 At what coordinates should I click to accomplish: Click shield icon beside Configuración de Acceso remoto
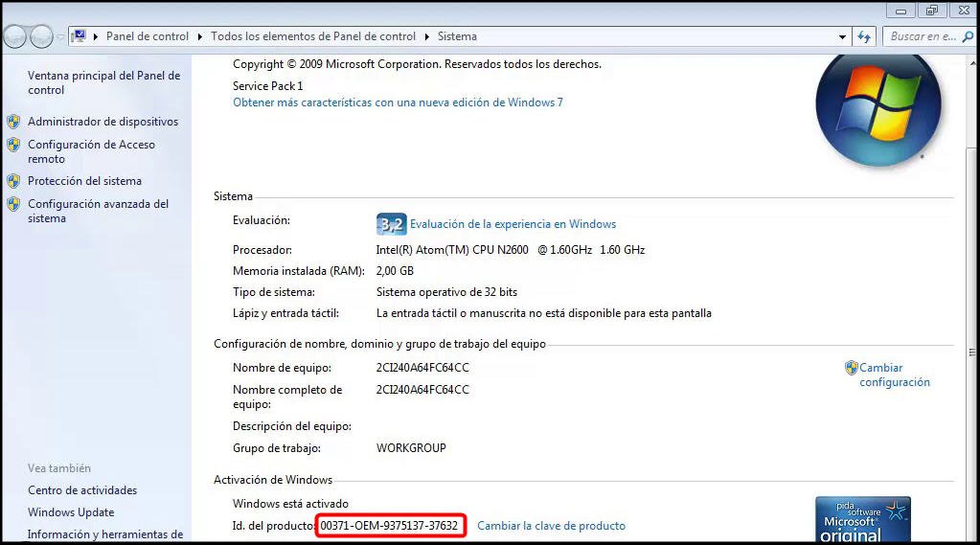click(13, 145)
